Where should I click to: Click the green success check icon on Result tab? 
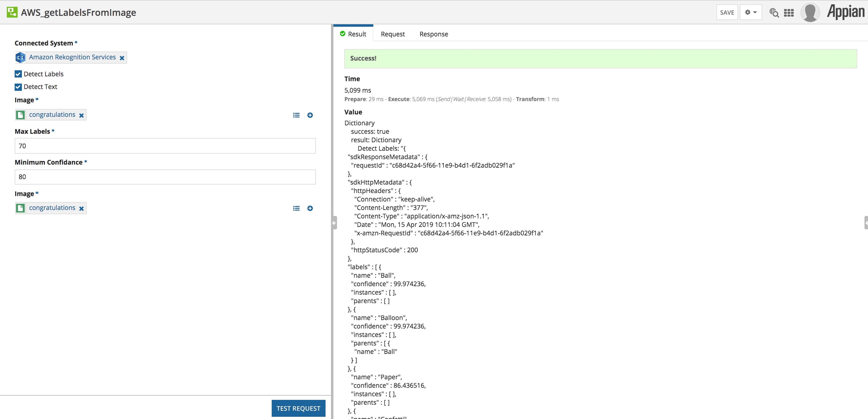click(343, 34)
